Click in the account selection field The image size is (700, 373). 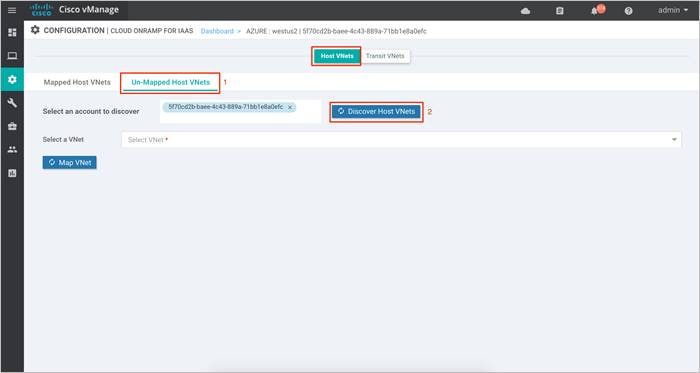241,112
